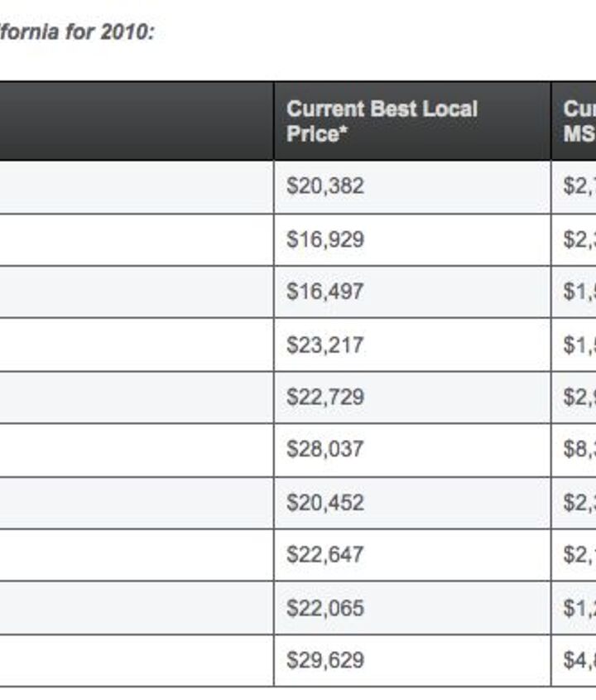This screenshot has height=700, width=596.
Task: Select the $20,452 price cell
Action: tap(325, 503)
